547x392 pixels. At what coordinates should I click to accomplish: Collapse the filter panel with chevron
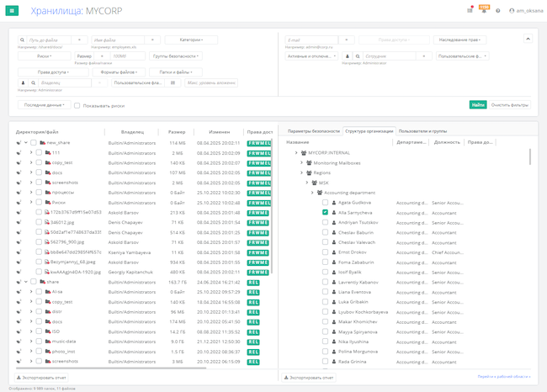(x=528, y=38)
